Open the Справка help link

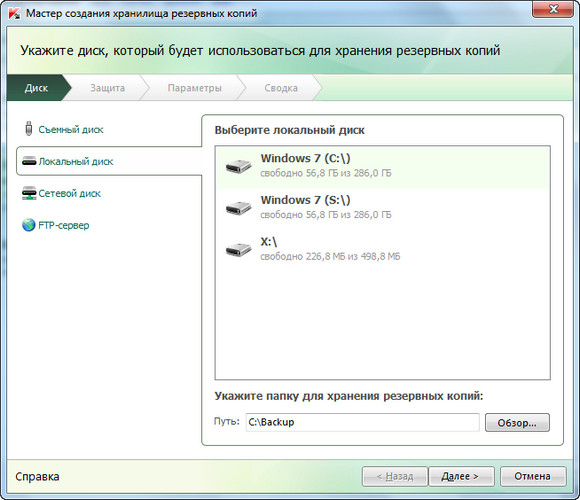coord(37,476)
